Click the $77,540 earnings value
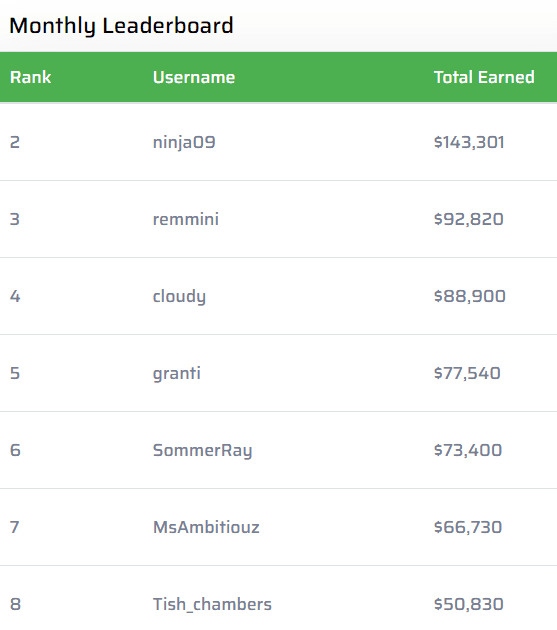 [467, 373]
